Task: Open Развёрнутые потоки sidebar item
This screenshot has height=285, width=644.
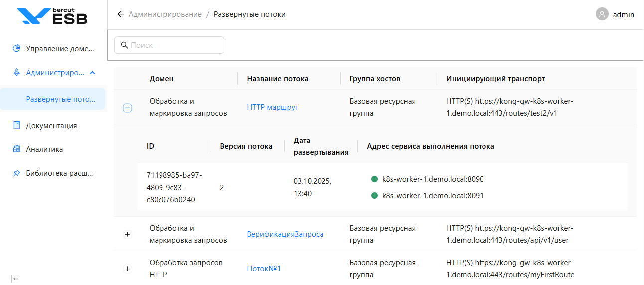Action: click(60, 99)
